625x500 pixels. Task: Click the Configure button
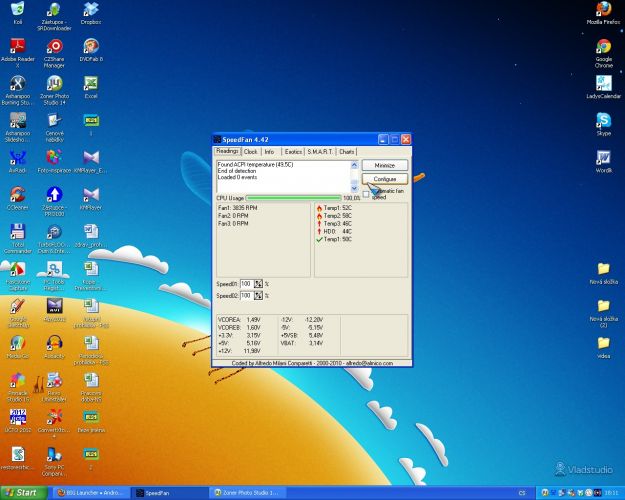(x=385, y=179)
